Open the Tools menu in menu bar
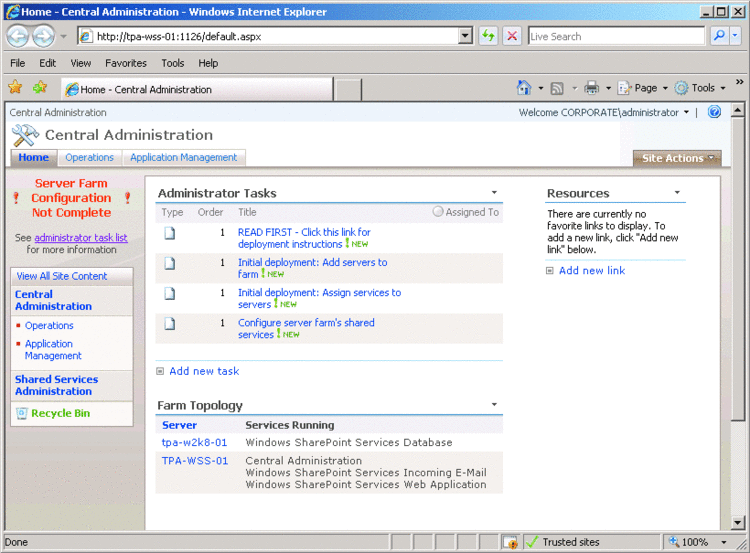 pos(173,63)
